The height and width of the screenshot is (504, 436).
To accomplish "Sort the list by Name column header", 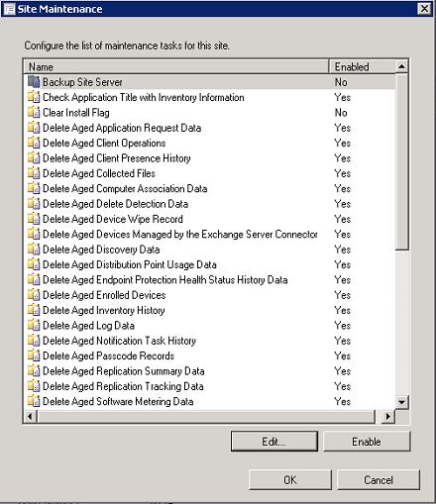I will click(x=176, y=66).
